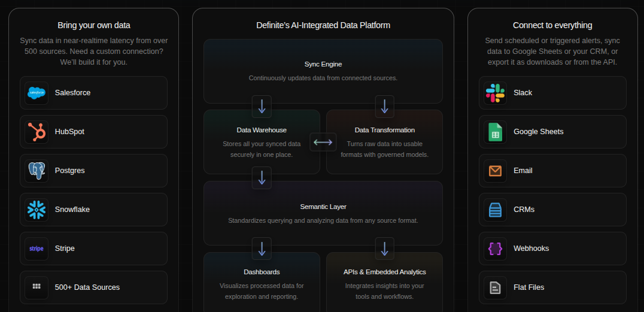Viewport: 644px width, 312px height.
Task: Click the Slack logo icon
Action: 495,93
